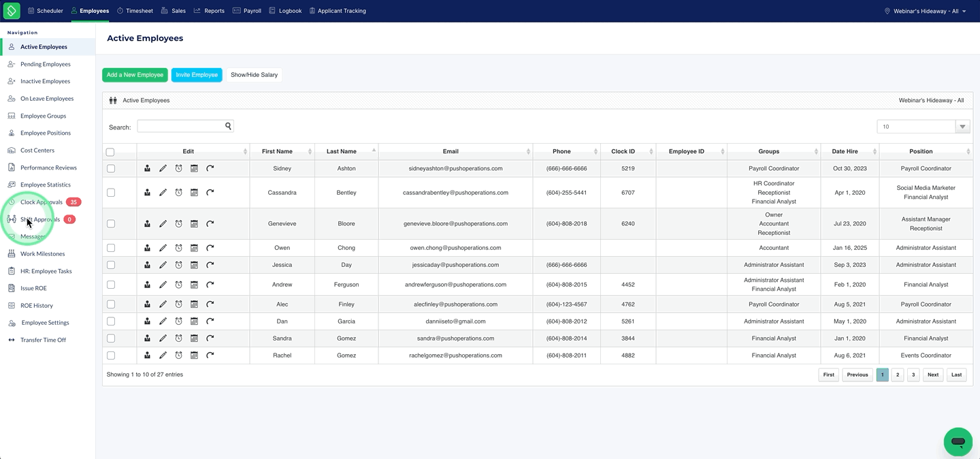The height and width of the screenshot is (459, 980).
Task: Open Pending Employees in navigation
Action: [x=46, y=64]
